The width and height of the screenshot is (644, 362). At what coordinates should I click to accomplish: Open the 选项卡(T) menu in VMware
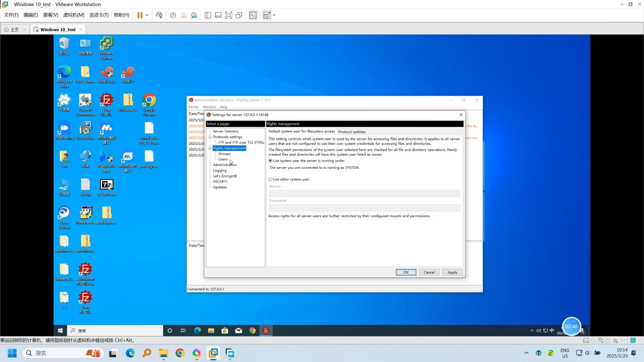[x=99, y=15]
